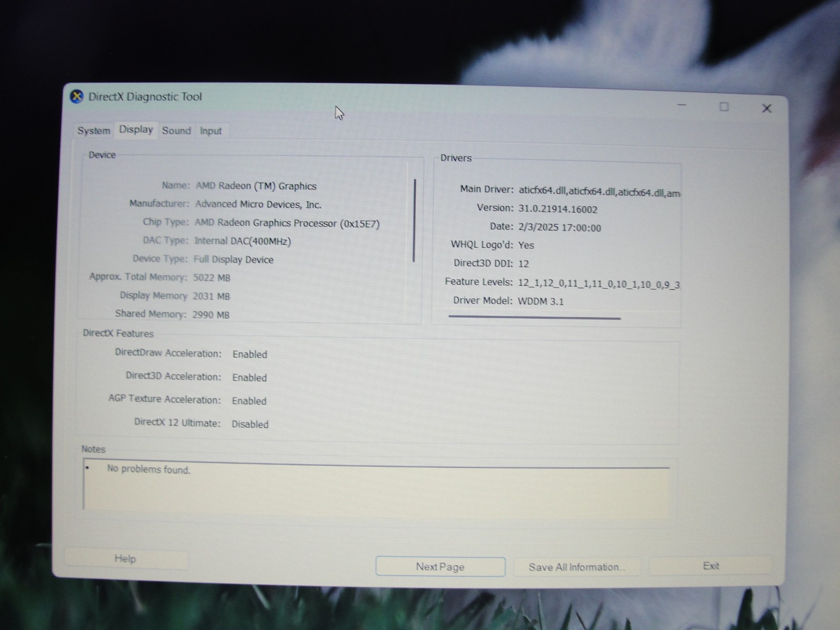This screenshot has height=630, width=840.
Task: Click the Next Page button
Action: [440, 566]
